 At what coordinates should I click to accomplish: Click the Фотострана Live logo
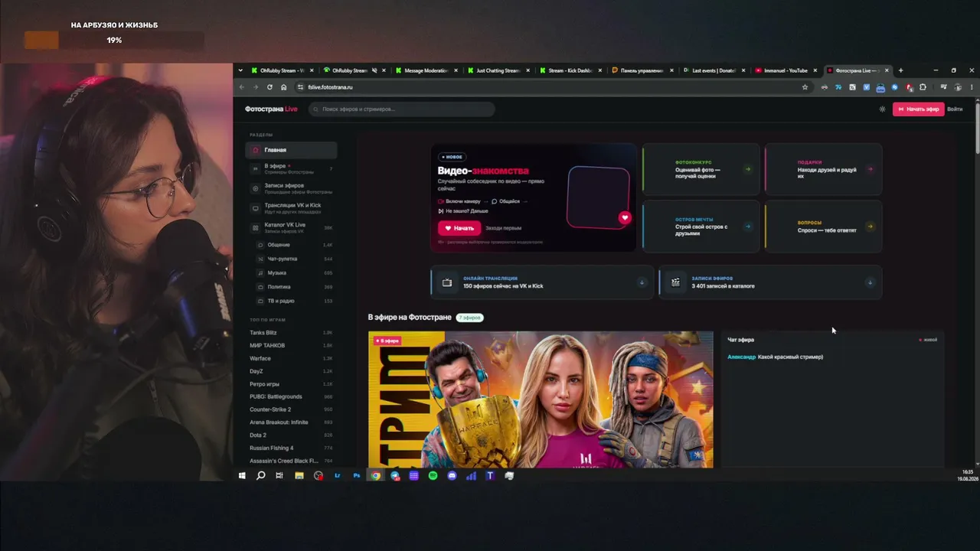click(x=271, y=109)
